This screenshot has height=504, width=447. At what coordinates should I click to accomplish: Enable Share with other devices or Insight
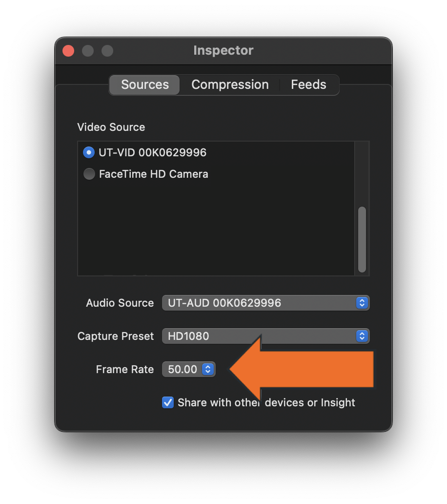click(x=168, y=402)
